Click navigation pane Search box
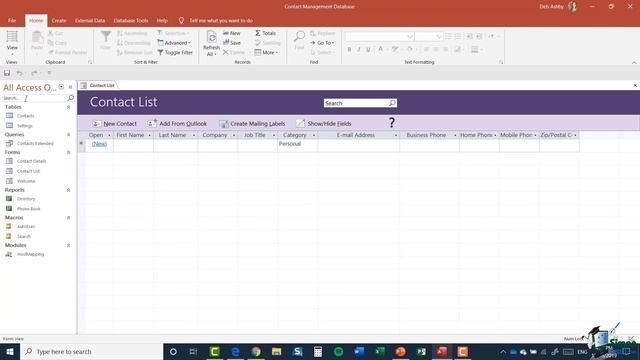Image resolution: width=640 pixels, height=360 pixels. pyautogui.click(x=34, y=98)
